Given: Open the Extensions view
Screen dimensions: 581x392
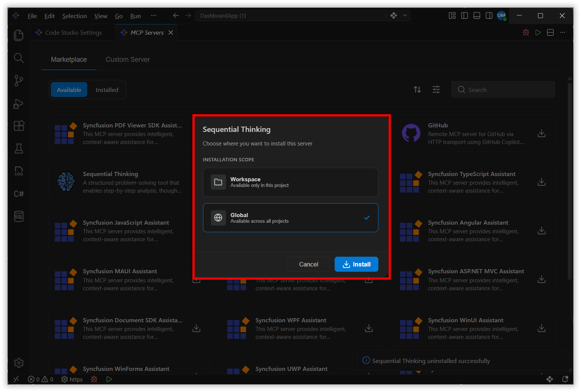Looking at the screenshot, I should click(18, 126).
